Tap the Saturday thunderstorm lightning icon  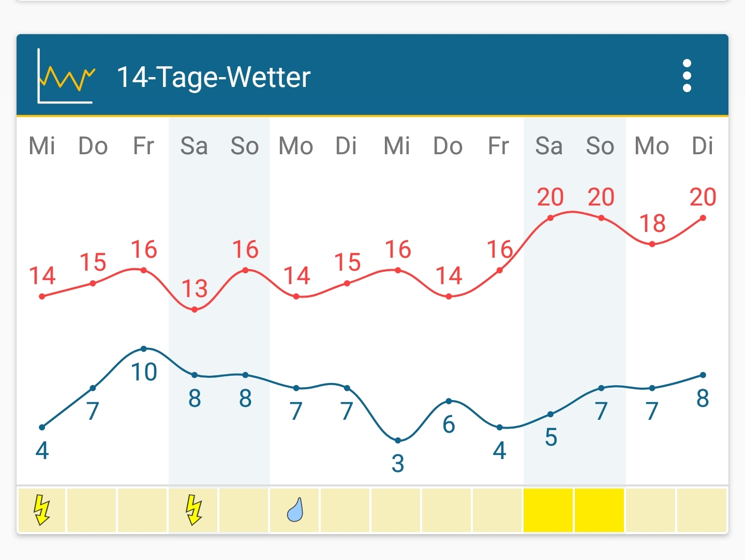click(x=194, y=510)
